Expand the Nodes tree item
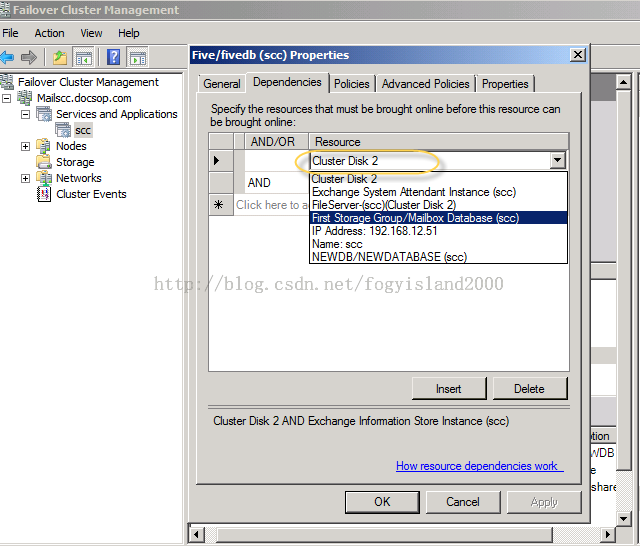 point(25,146)
